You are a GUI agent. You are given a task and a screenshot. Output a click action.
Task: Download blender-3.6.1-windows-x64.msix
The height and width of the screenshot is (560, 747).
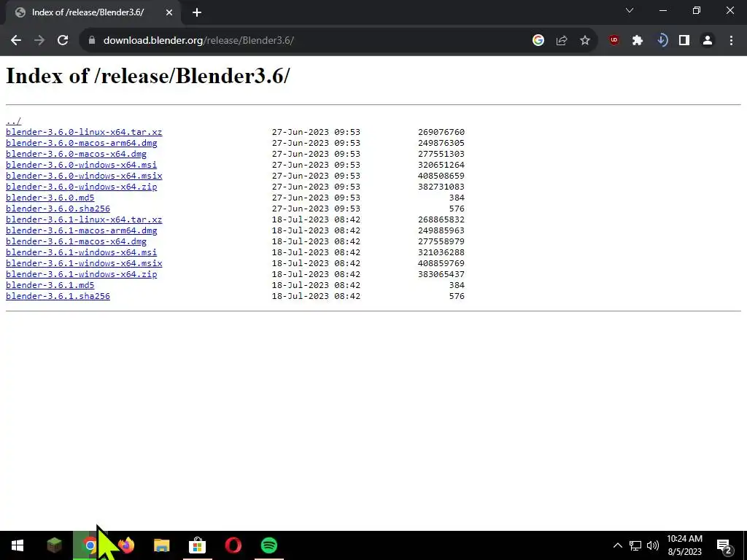84,263
